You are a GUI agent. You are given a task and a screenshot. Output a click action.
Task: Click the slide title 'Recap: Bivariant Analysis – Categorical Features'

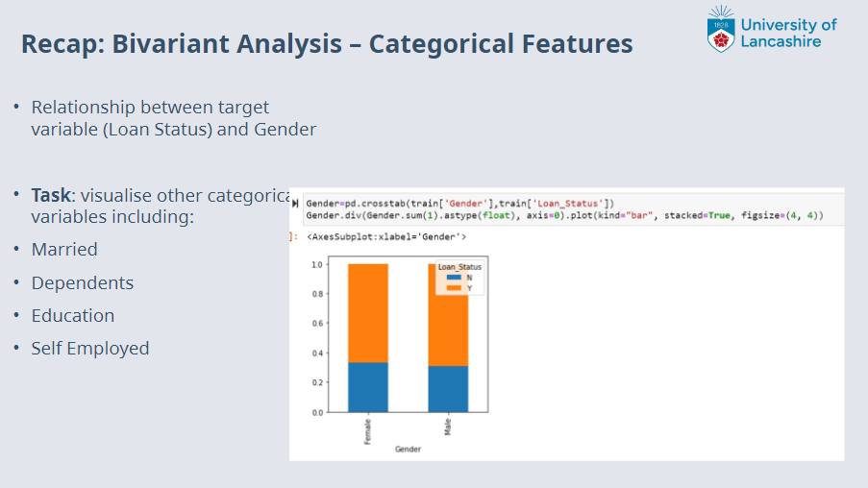pos(327,44)
